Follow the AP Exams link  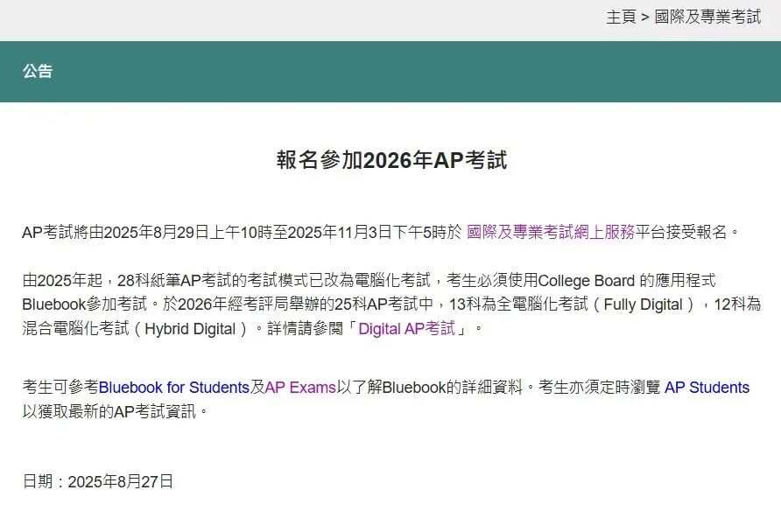click(x=300, y=387)
